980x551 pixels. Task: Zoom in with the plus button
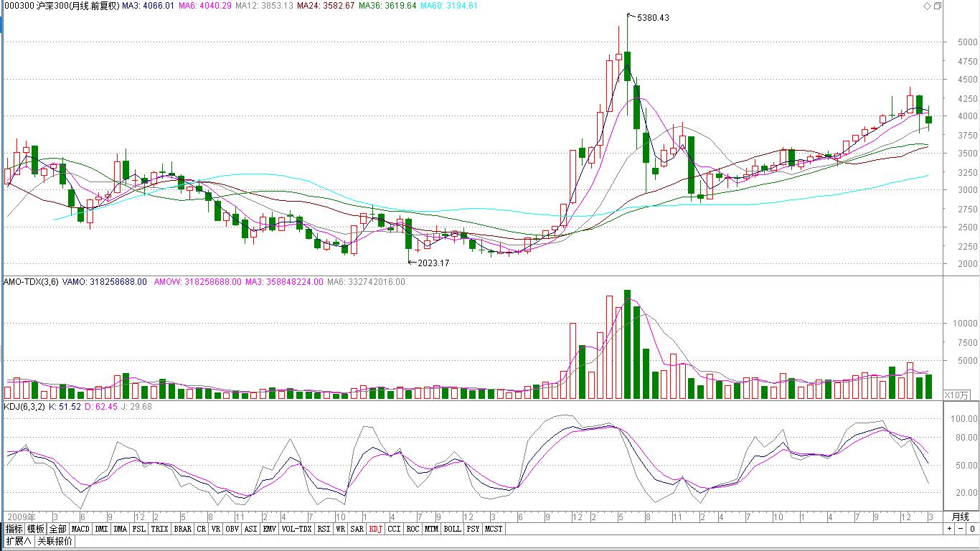[949, 529]
